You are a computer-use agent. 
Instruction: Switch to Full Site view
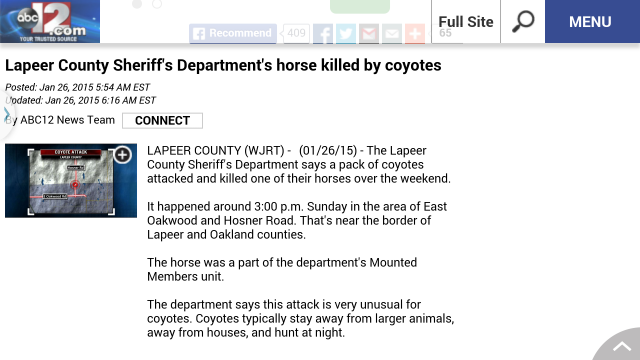click(x=466, y=21)
